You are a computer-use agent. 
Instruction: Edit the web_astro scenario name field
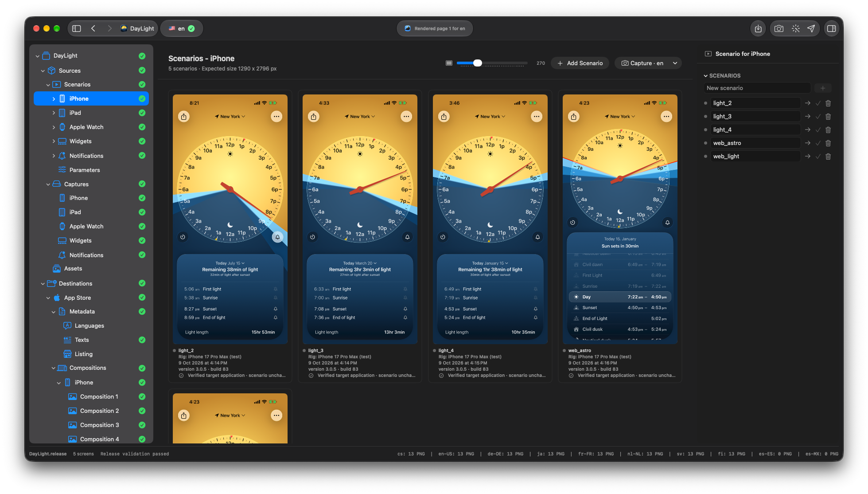point(755,143)
